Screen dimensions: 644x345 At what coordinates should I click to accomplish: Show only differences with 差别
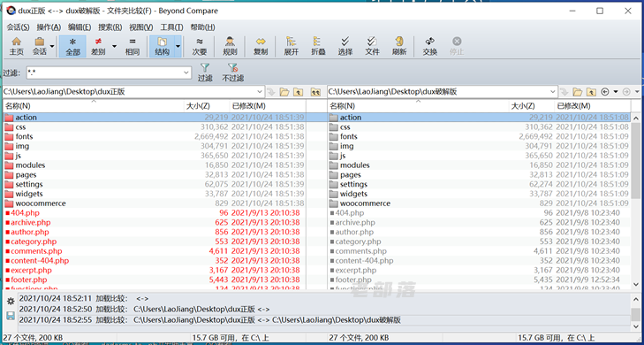coord(98,46)
